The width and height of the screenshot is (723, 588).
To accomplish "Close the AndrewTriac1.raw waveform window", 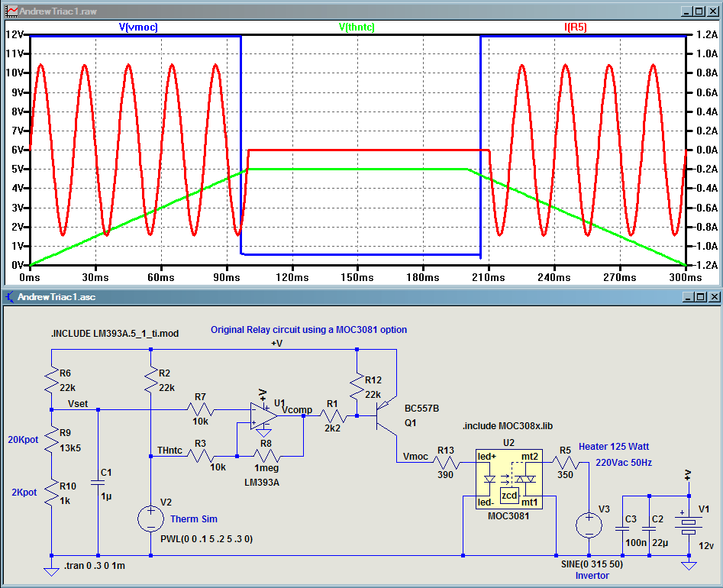I will coord(712,11).
